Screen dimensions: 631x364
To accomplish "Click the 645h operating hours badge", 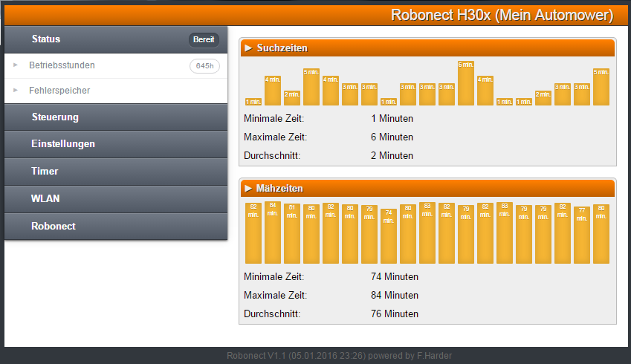I will coord(204,66).
